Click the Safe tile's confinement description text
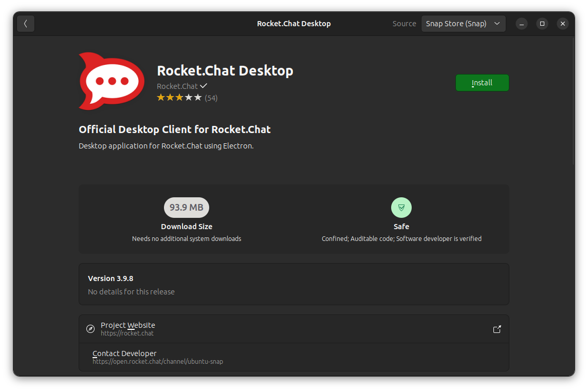588x391 pixels. click(401, 238)
